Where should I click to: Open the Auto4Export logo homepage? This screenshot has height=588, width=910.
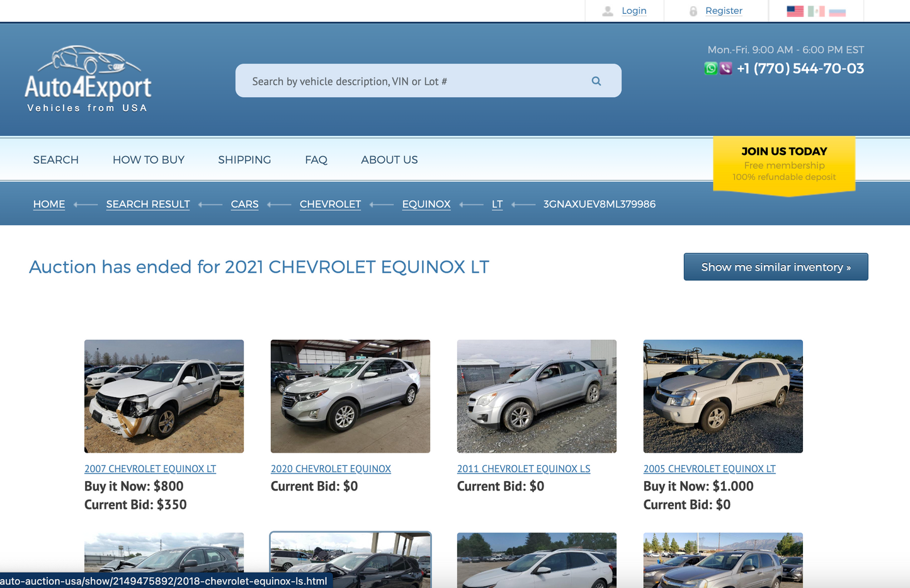[x=88, y=79]
